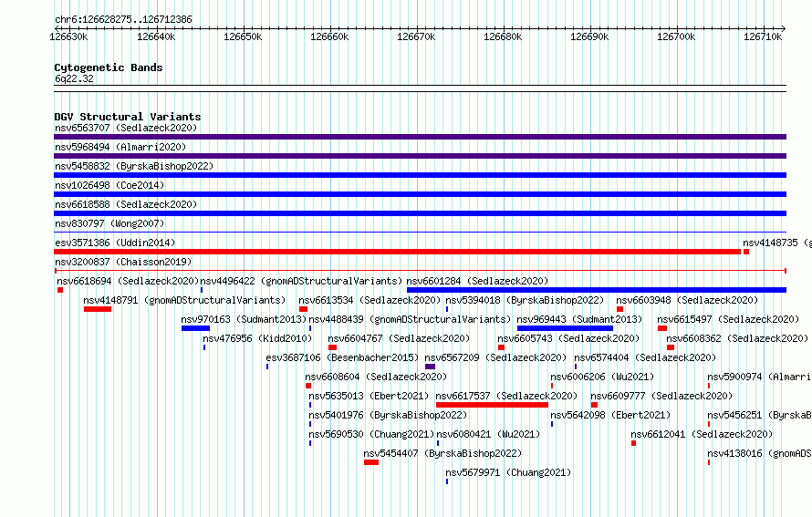
Task: Select nsv4148791 (gnomADStructuralVariants) label
Action: (x=184, y=300)
